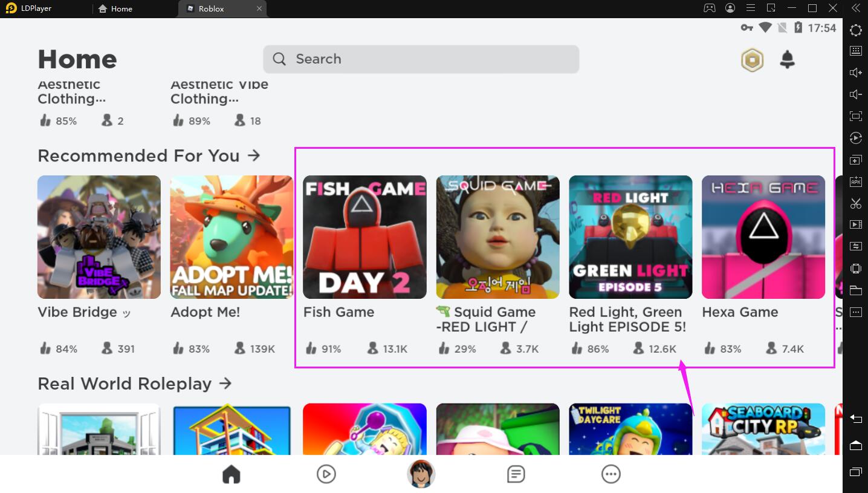Switch to the LDPlayer Home tab

click(x=115, y=8)
